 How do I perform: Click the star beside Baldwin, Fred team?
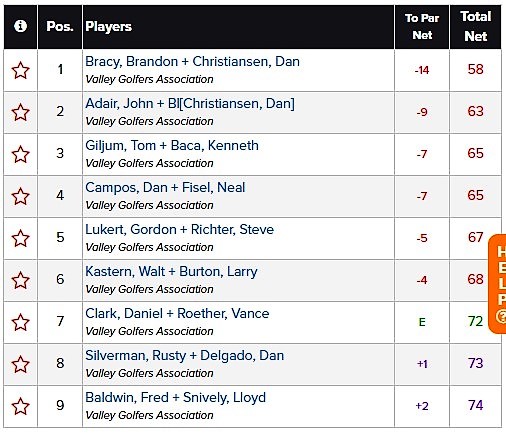(x=20, y=406)
